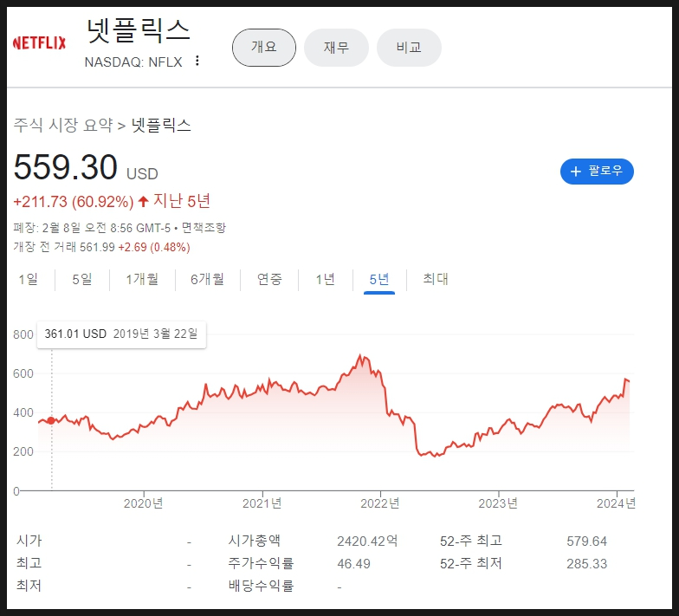Click the 800 y-axis label
Screen dimensions: 679x616
point(23,334)
